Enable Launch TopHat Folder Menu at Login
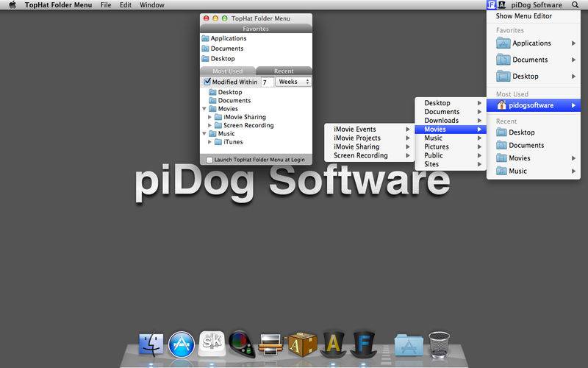This screenshot has width=588, height=368. point(209,160)
